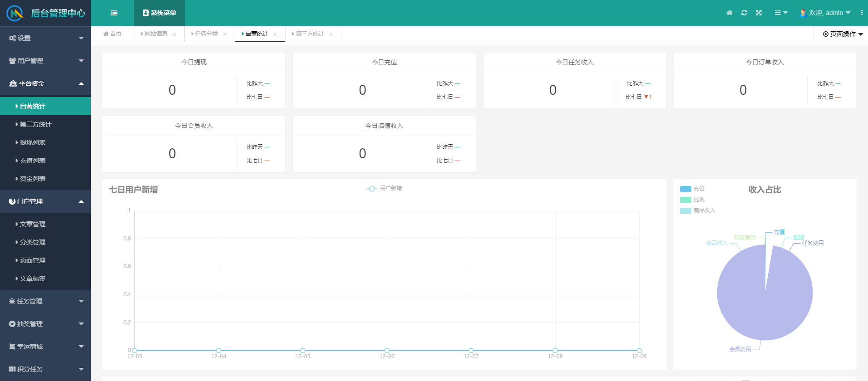Close the 网站信息 tab
This screenshot has height=381, width=868.
point(174,34)
